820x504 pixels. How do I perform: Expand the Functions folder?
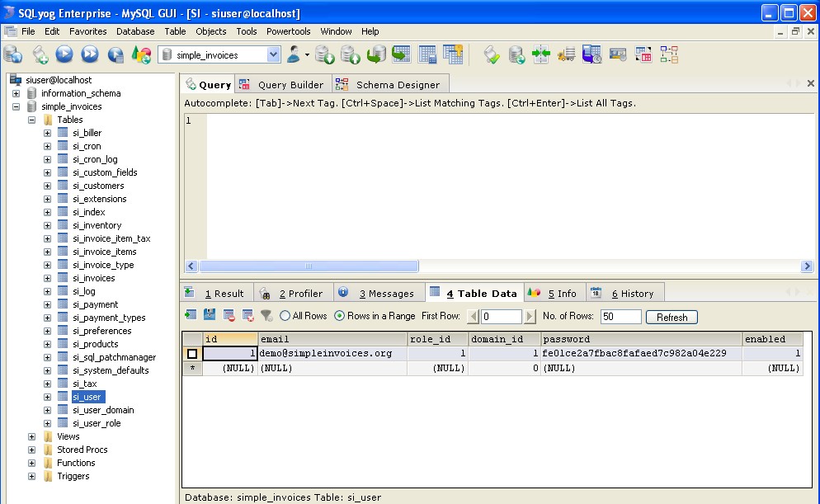(32, 463)
